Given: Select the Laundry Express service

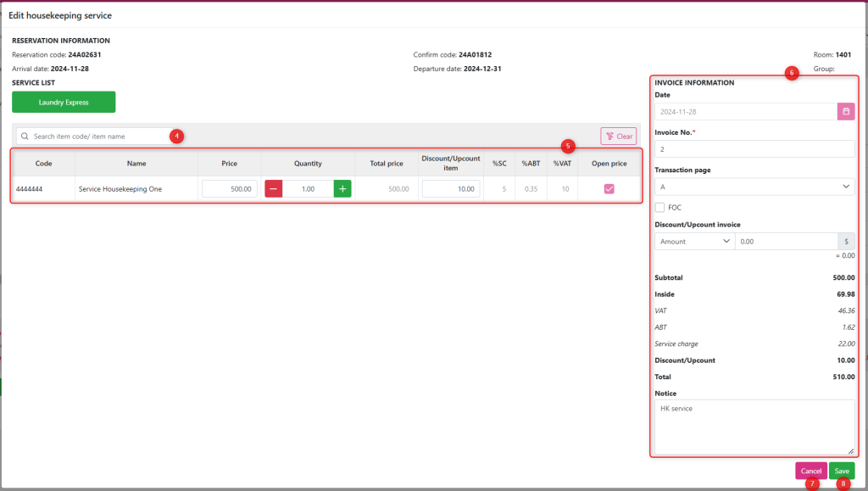Looking at the screenshot, I should click(64, 103).
